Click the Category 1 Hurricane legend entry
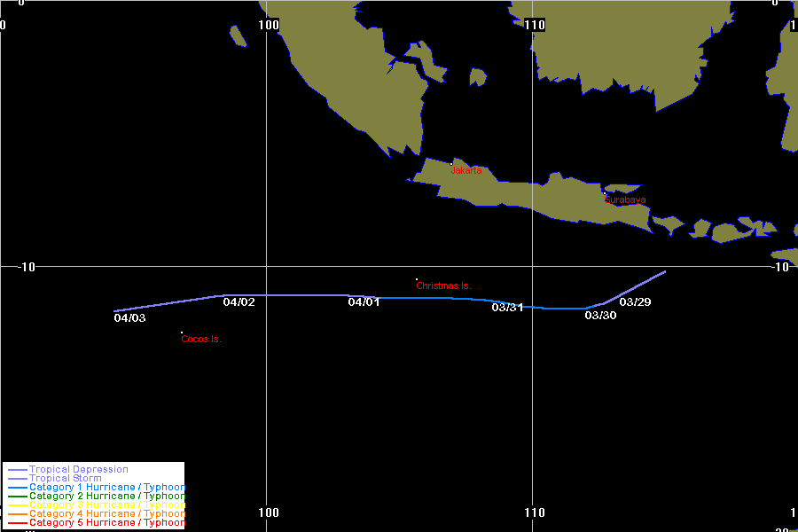This screenshot has height=532, width=798. pos(106,487)
